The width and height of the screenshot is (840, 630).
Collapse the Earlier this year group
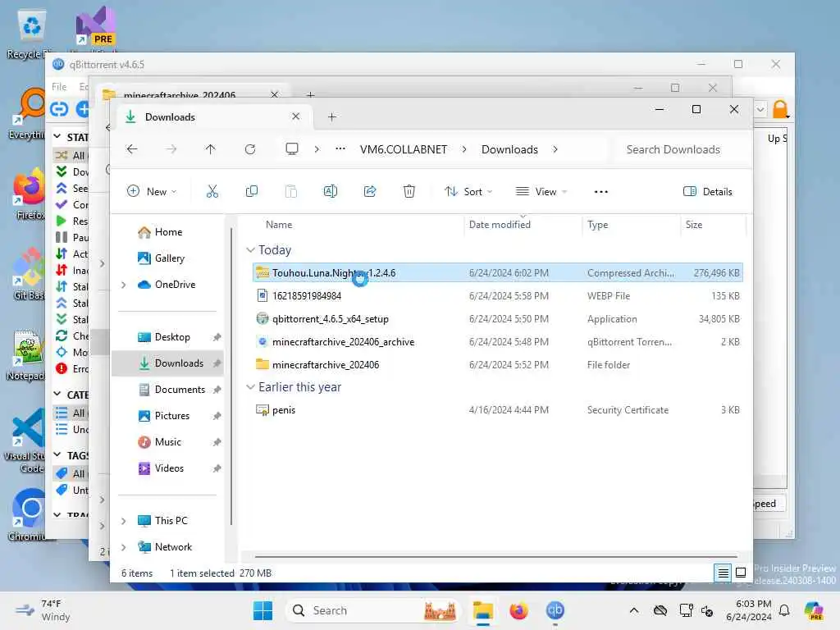pos(250,387)
